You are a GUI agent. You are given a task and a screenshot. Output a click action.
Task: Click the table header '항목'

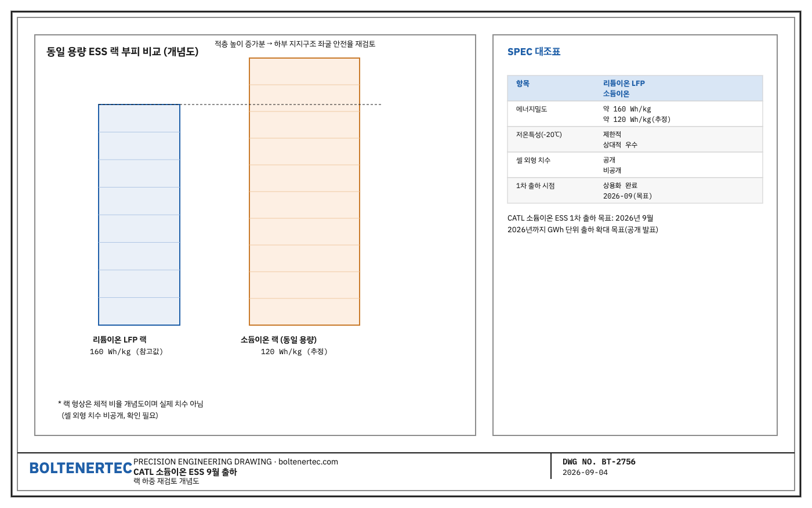click(x=523, y=84)
